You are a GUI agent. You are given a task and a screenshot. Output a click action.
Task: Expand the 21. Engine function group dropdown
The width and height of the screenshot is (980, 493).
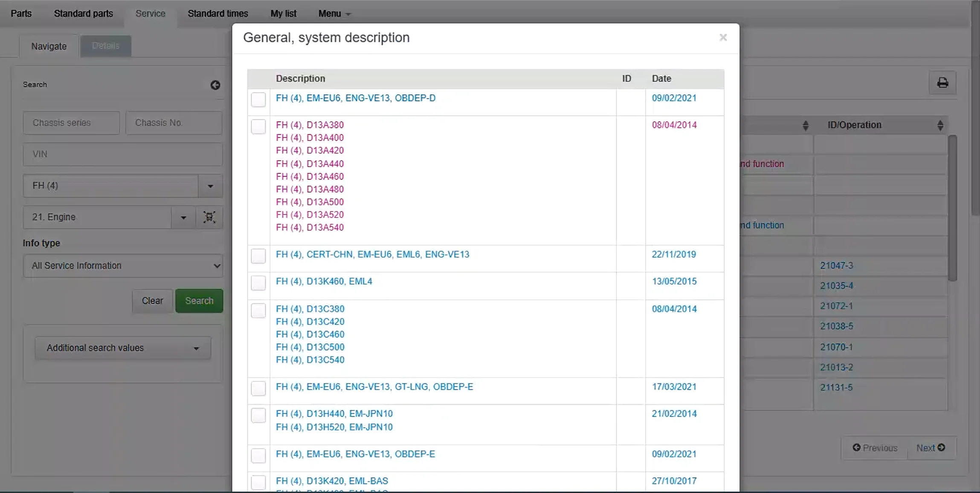[x=183, y=217]
